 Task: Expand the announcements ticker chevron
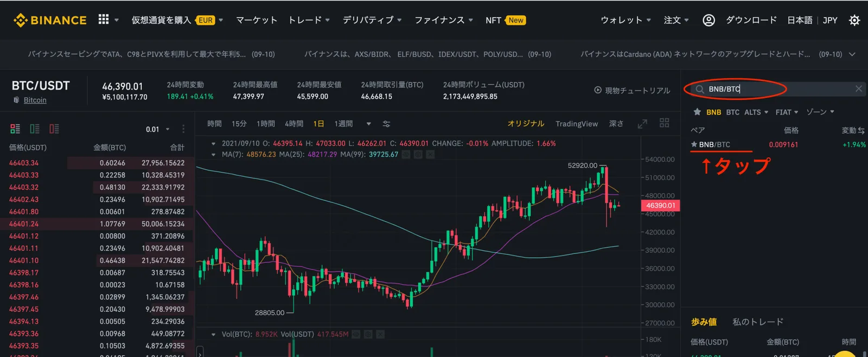[852, 54]
